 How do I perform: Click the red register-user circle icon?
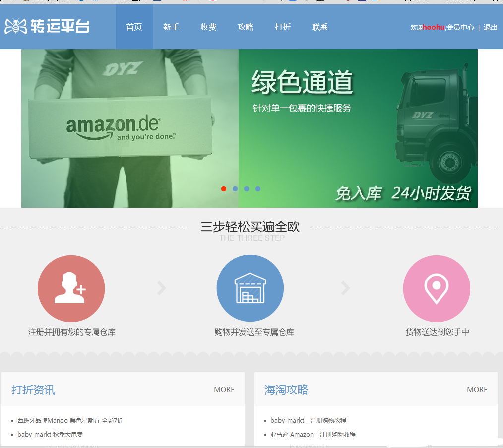pyautogui.click(x=71, y=288)
